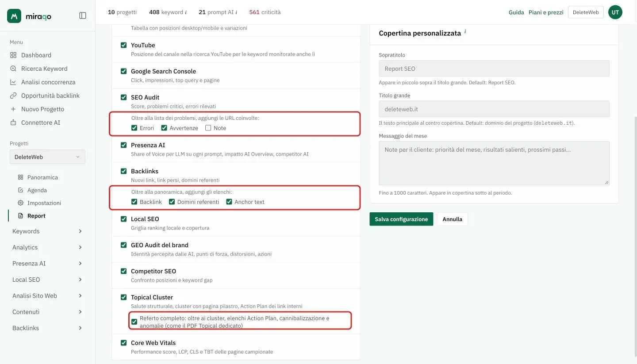The width and height of the screenshot is (637, 364).
Task: Open Dashboard from the menu
Action: click(x=36, y=55)
